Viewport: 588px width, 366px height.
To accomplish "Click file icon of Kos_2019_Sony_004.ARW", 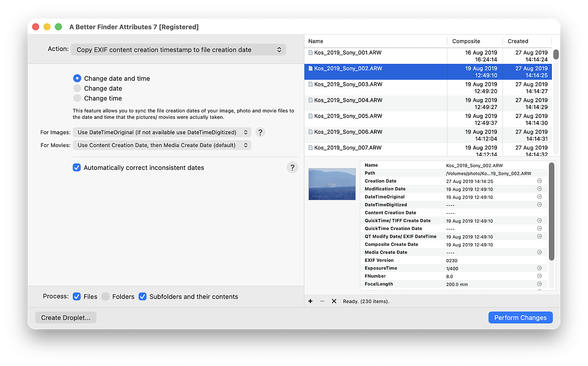I will coord(311,100).
